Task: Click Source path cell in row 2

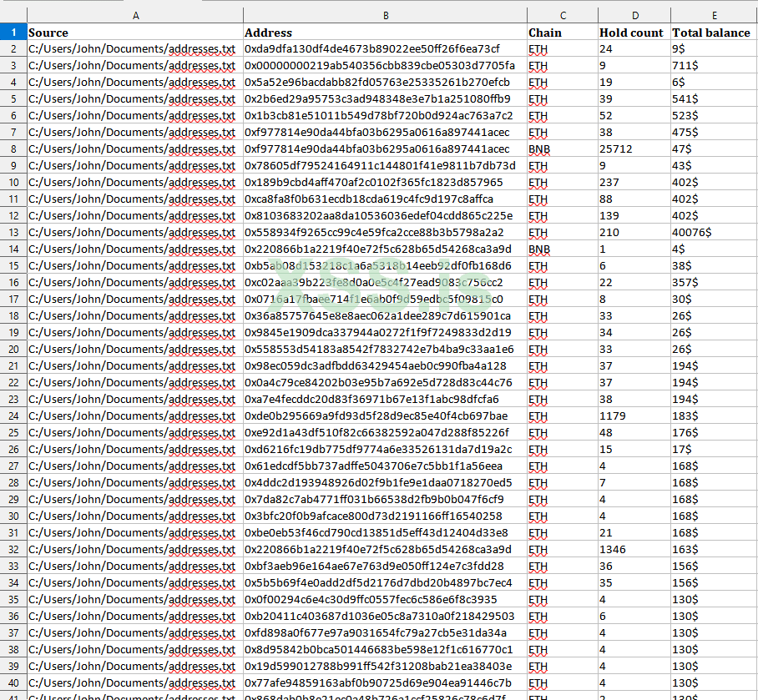Action: click(135, 48)
